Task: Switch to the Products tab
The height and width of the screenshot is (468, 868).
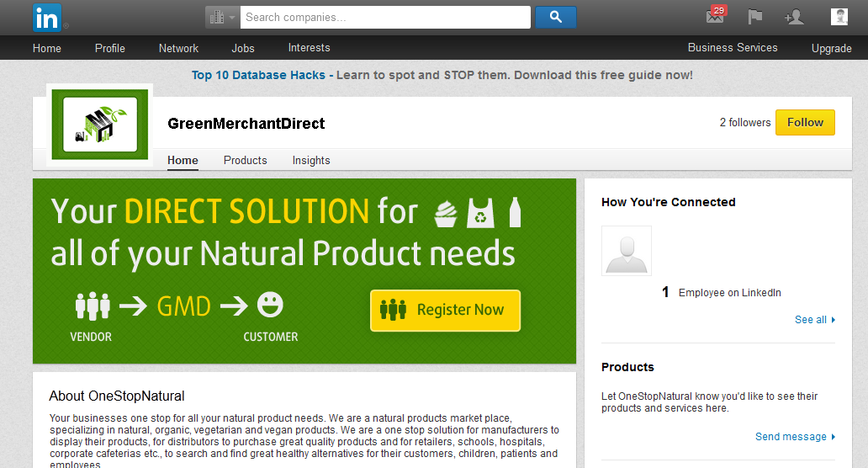Action: pos(246,160)
